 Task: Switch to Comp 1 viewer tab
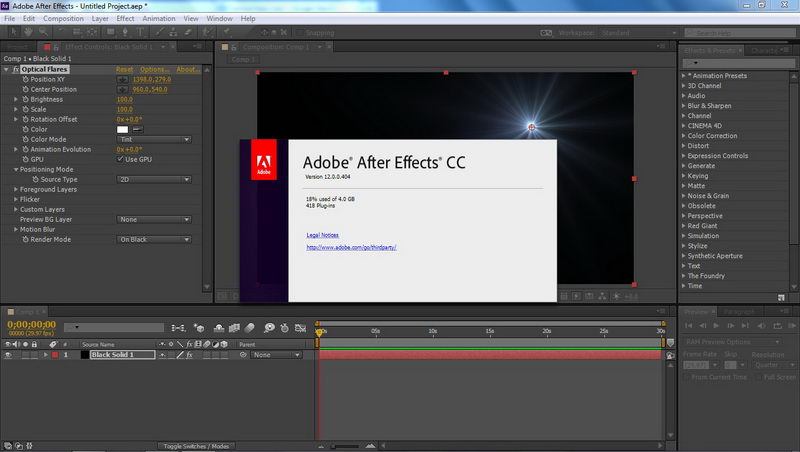(243, 59)
